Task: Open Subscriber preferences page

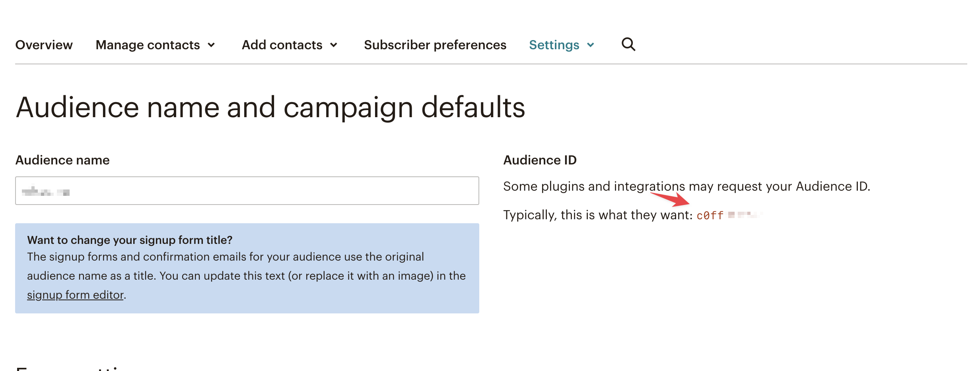Action: 435,45
